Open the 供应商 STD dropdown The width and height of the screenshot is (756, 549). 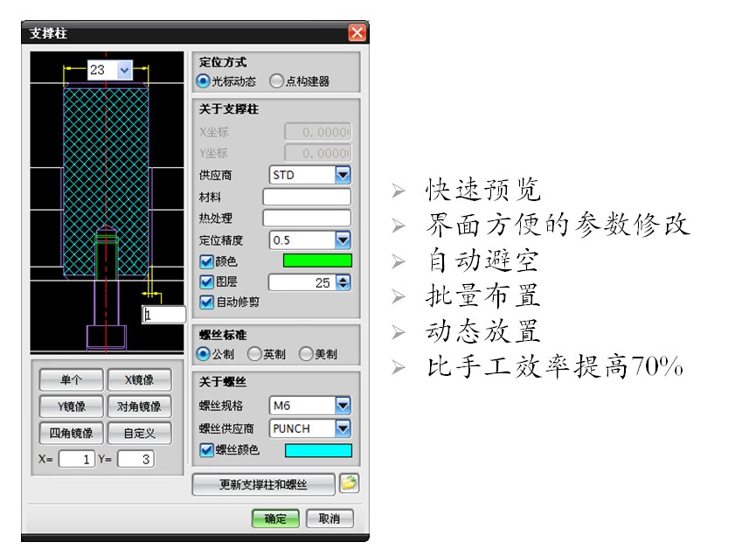[343, 175]
